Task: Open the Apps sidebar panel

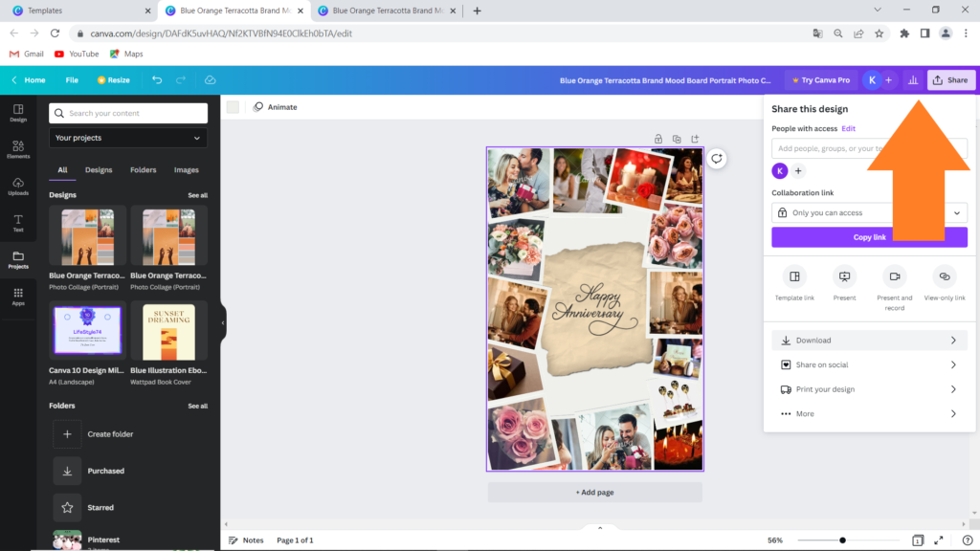Action: (18, 297)
